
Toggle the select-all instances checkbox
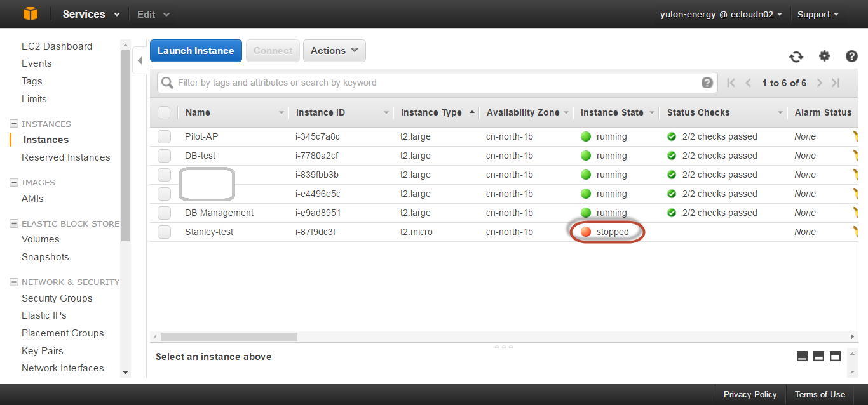pyautogui.click(x=164, y=112)
